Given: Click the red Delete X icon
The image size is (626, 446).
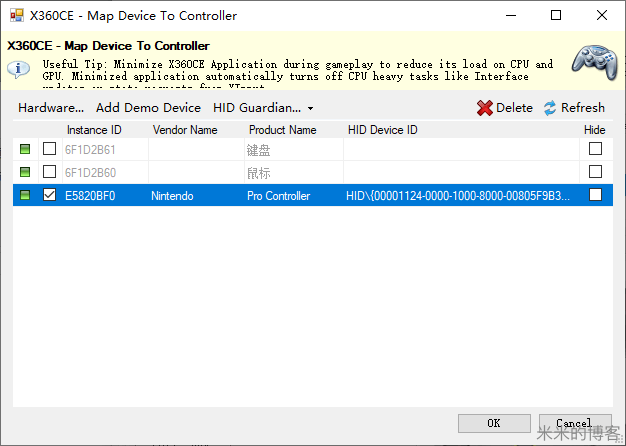Looking at the screenshot, I should (x=485, y=108).
